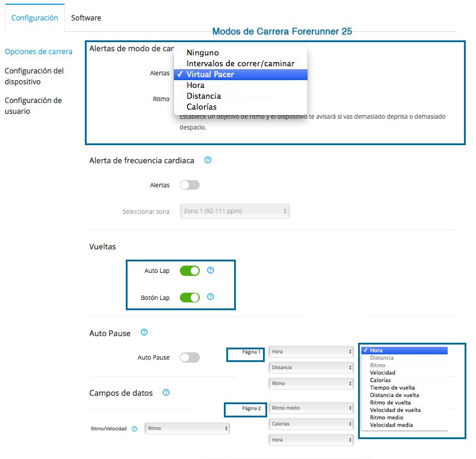
Task: Choose Intervalos de correr/caminar option
Action: pos(241,63)
